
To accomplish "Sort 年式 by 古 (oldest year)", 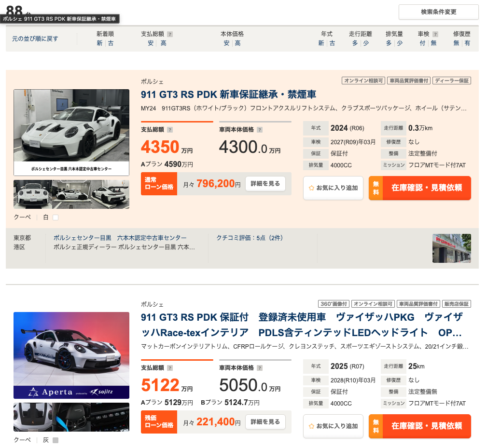I will pos(333,43).
